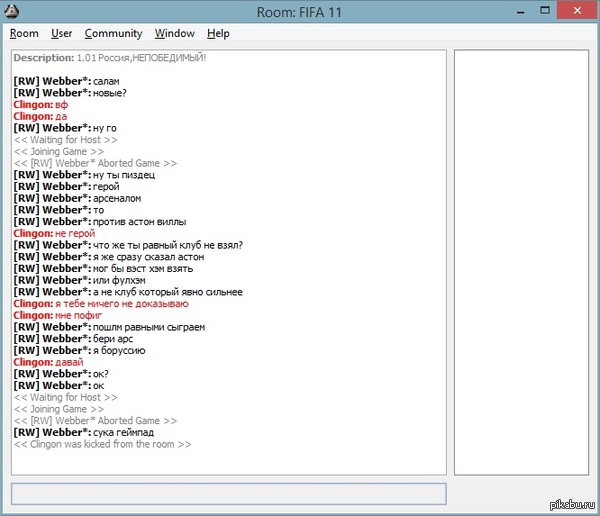
Task: Click the application icon in title bar
Action: (11, 11)
